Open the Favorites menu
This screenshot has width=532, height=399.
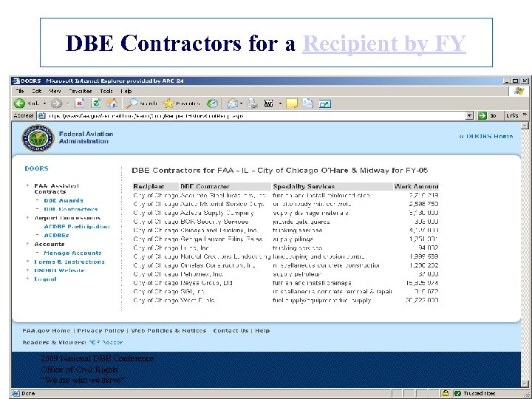pyautogui.click(x=80, y=91)
